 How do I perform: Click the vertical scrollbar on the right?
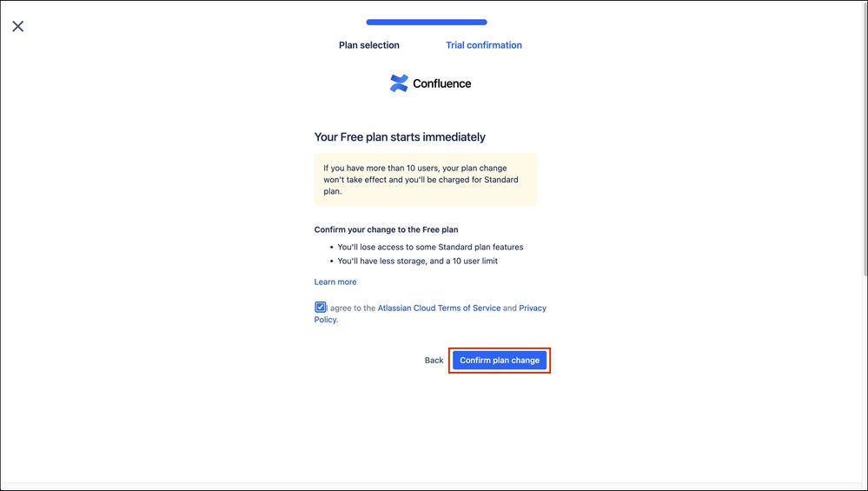point(865,138)
